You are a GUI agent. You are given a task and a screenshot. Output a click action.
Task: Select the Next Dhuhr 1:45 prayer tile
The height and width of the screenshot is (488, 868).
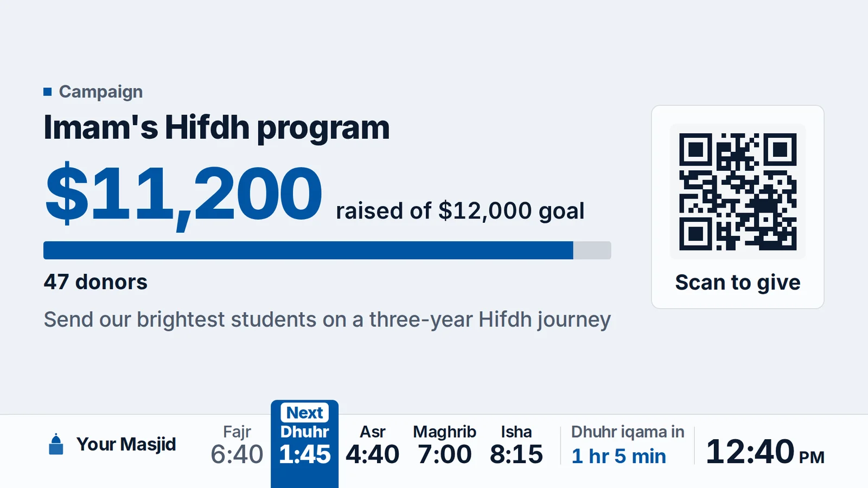point(305,444)
